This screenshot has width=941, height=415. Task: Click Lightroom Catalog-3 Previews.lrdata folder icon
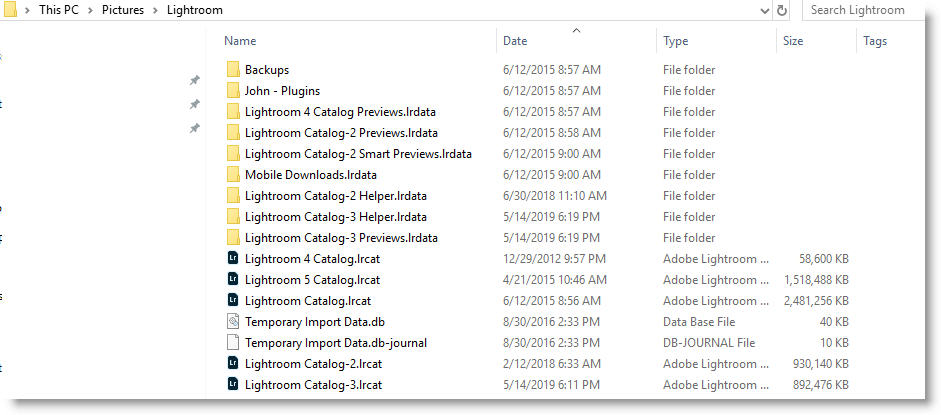click(233, 237)
